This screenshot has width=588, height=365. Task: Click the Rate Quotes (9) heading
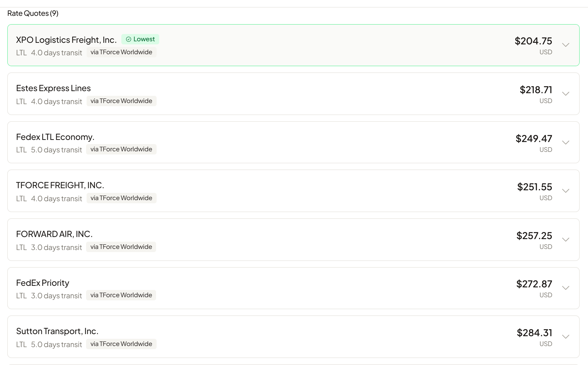[33, 13]
